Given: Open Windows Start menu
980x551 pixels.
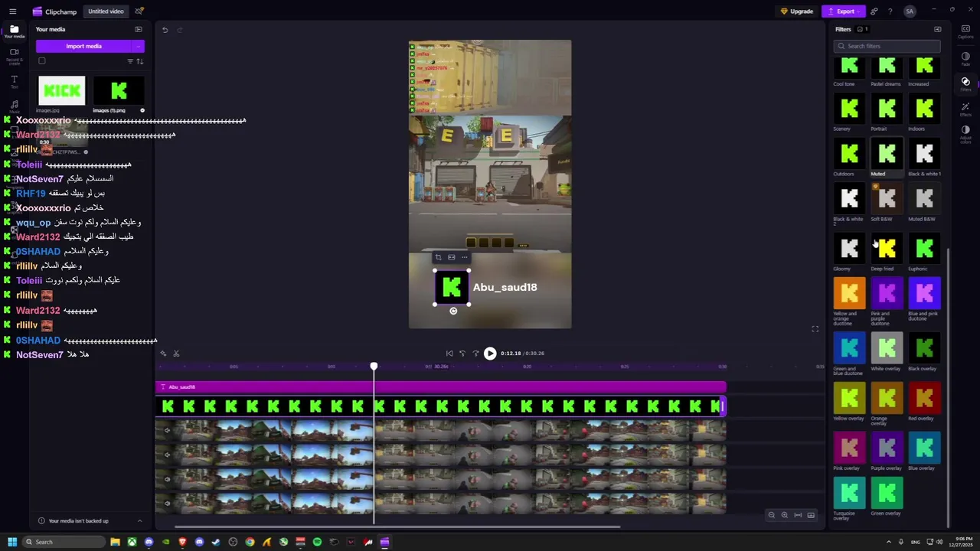Looking at the screenshot, I should [12, 542].
